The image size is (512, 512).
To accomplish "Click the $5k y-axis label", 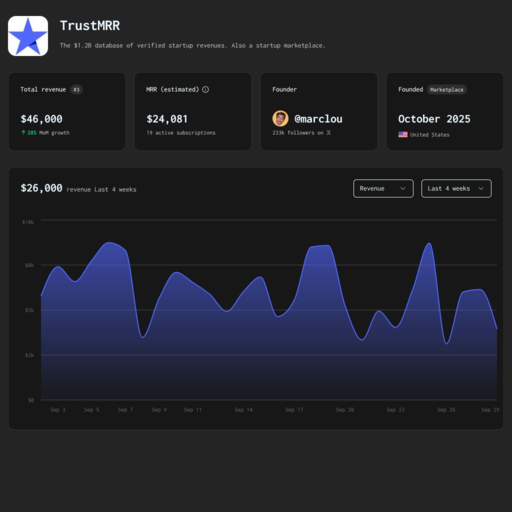I will 29,310.
